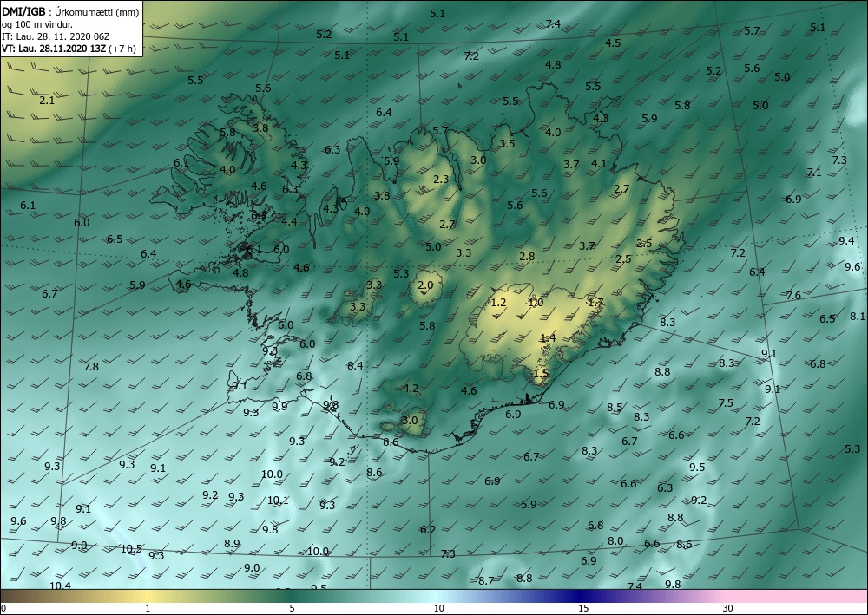Click the '10' tick label on the color scale
The height and width of the screenshot is (615, 868).
click(x=438, y=608)
